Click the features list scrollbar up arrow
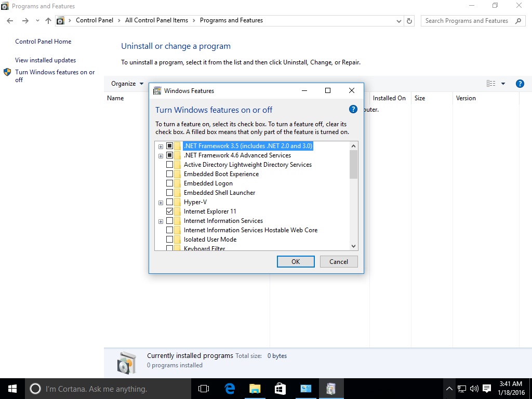Image resolution: width=532 pixels, height=399 pixels. [353, 146]
